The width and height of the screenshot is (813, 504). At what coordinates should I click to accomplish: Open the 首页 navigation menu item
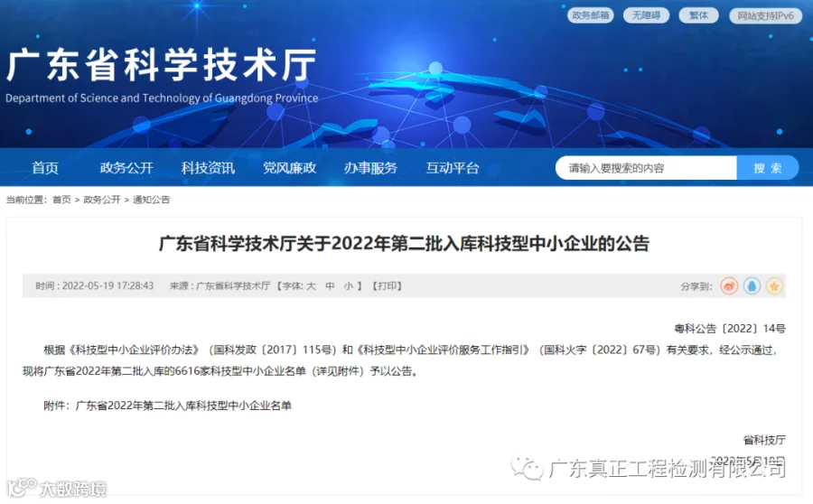45,168
